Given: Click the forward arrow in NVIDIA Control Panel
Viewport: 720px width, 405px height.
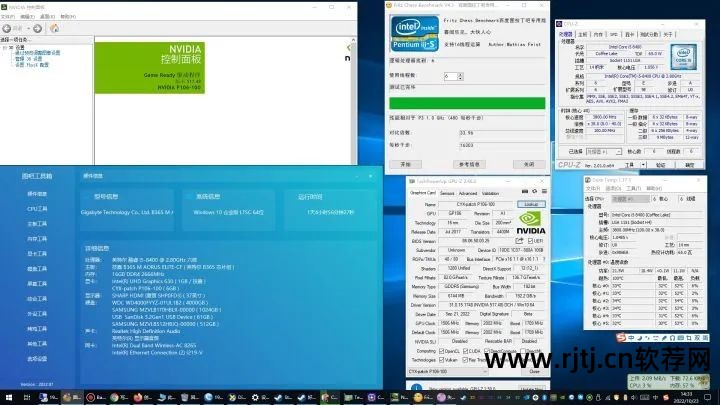Looking at the screenshot, I should point(38,28).
